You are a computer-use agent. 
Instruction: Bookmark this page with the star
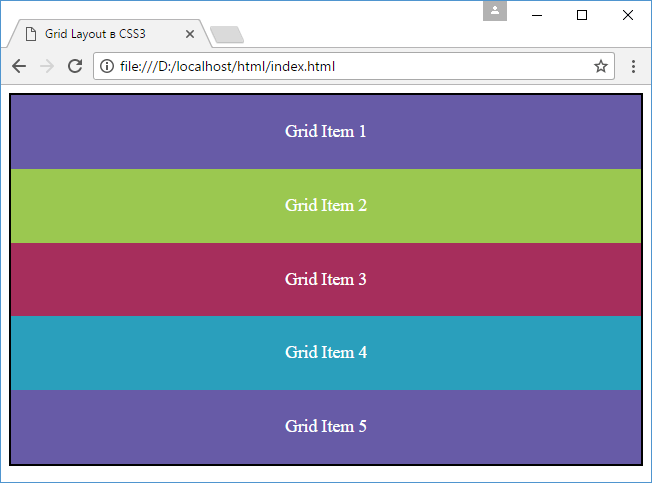click(x=600, y=67)
